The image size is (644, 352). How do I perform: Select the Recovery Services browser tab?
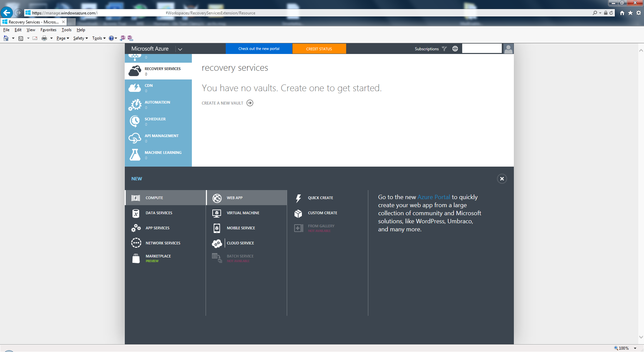pos(34,22)
